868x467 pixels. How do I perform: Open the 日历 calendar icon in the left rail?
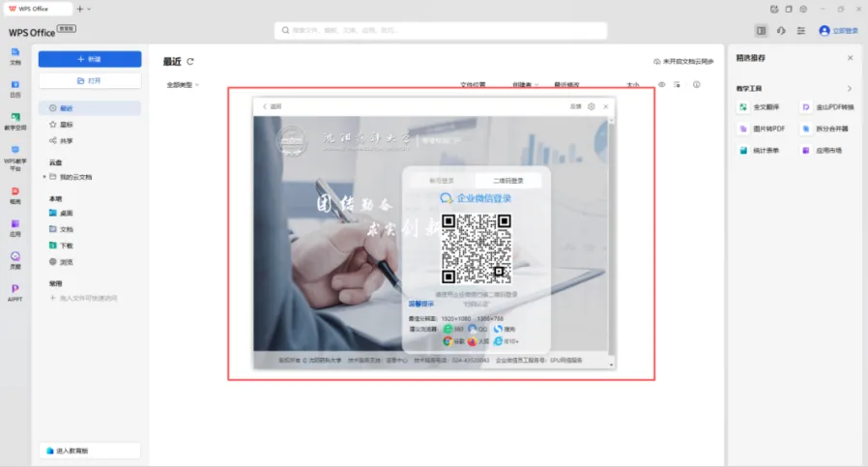14,89
